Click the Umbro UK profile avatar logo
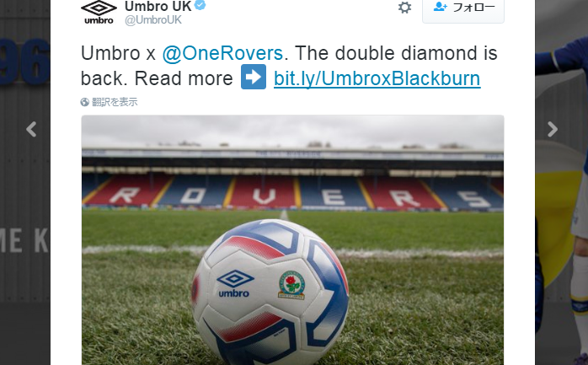The width and height of the screenshot is (588, 365). pos(99,13)
